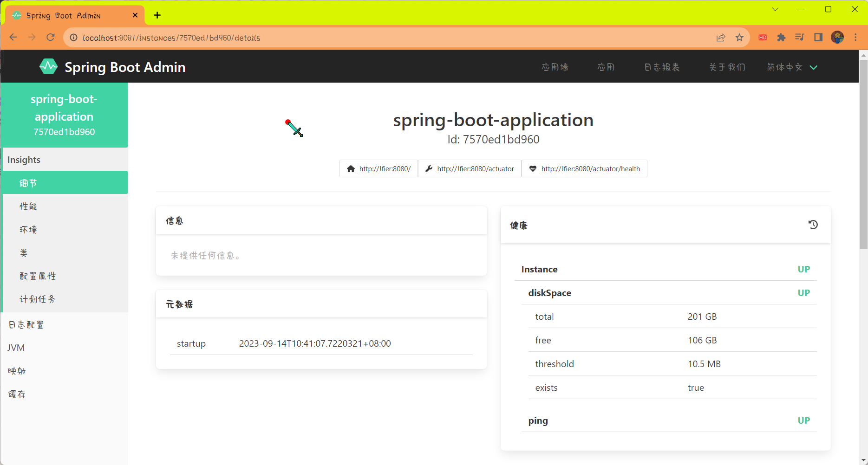Click the diskSpace health row label

click(x=549, y=293)
